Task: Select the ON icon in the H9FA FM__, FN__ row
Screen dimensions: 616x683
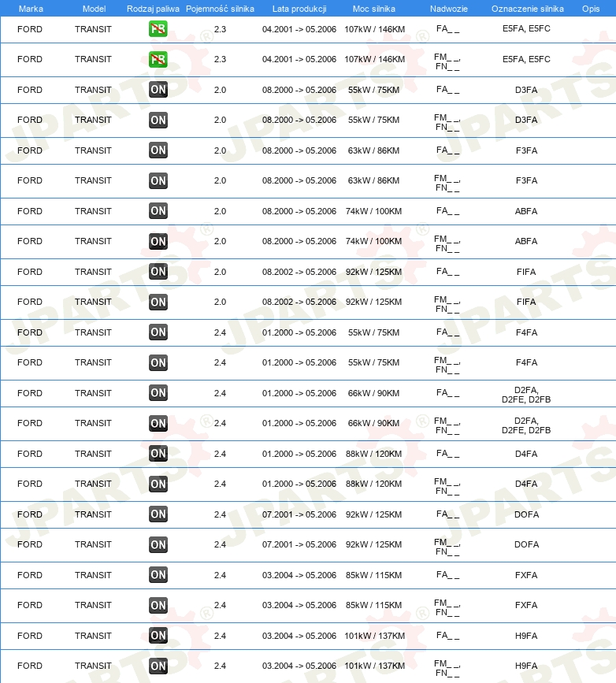Action: pyautogui.click(x=158, y=666)
